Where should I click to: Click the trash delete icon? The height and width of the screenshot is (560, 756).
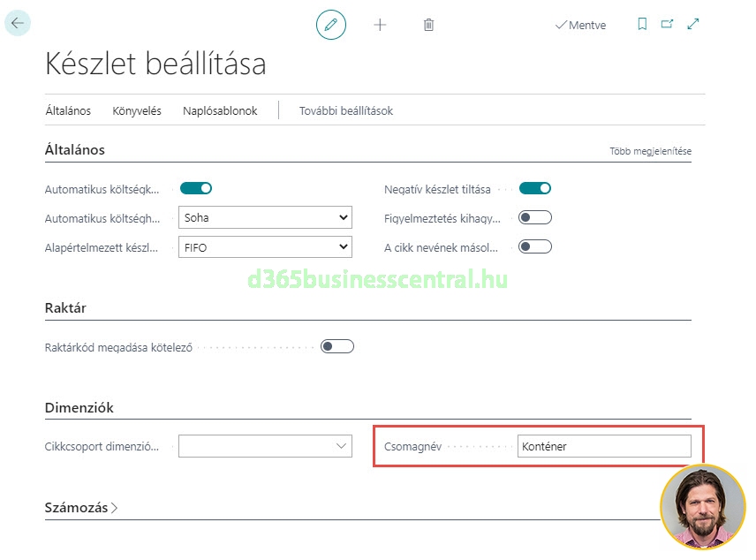[428, 25]
